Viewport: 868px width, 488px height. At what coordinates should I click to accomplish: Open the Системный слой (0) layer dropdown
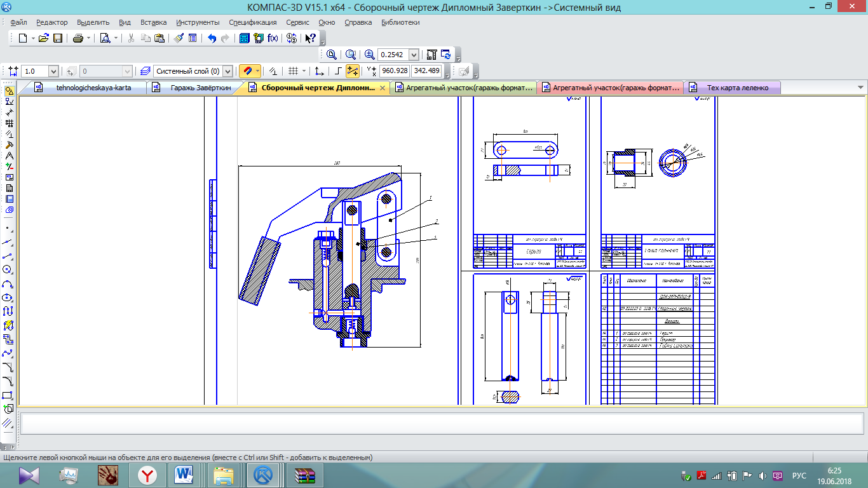227,71
